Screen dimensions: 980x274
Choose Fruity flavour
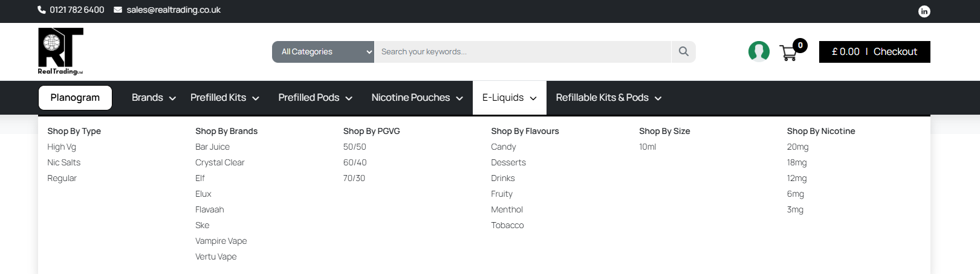click(502, 194)
